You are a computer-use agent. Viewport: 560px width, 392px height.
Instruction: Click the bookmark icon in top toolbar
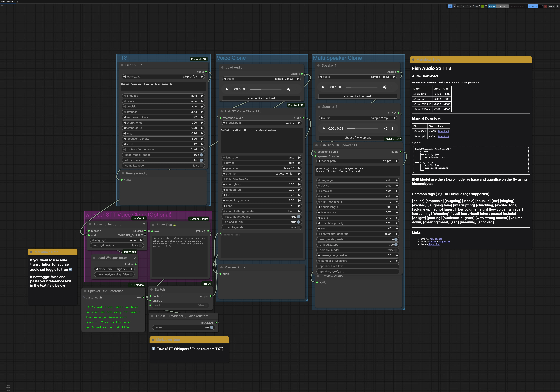(x=454, y=6)
